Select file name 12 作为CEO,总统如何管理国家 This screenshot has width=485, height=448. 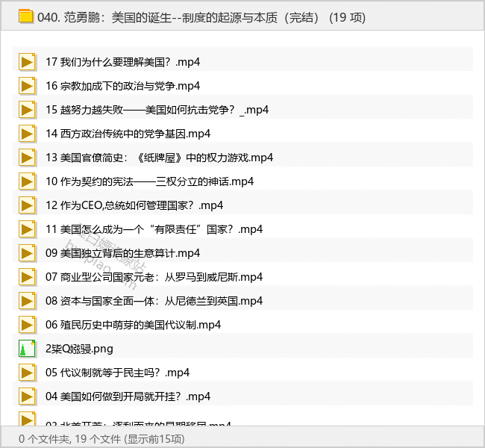click(x=134, y=205)
